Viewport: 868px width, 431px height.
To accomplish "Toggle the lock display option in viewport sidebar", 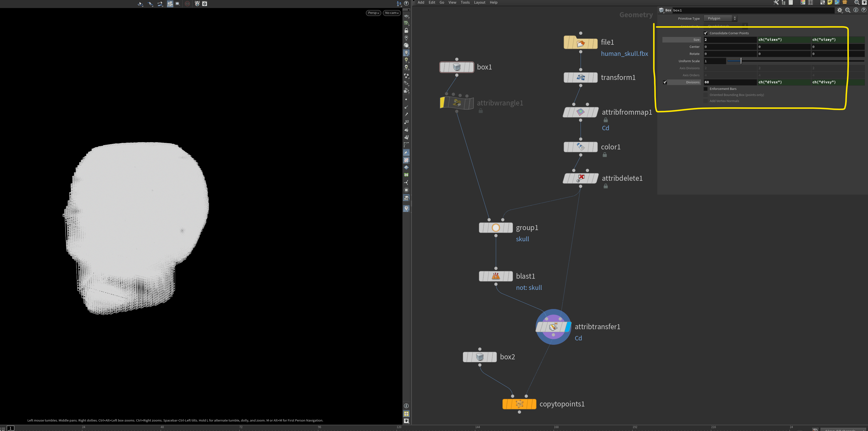I will [406, 30].
